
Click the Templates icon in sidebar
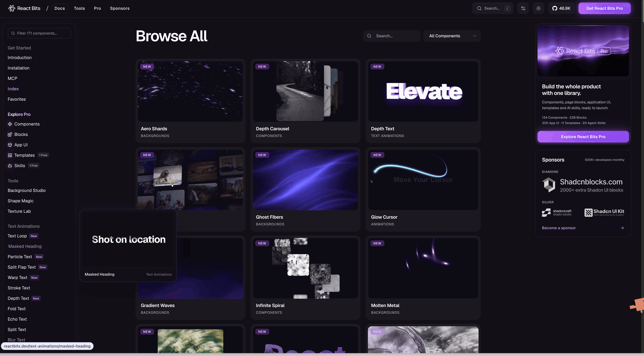10,155
